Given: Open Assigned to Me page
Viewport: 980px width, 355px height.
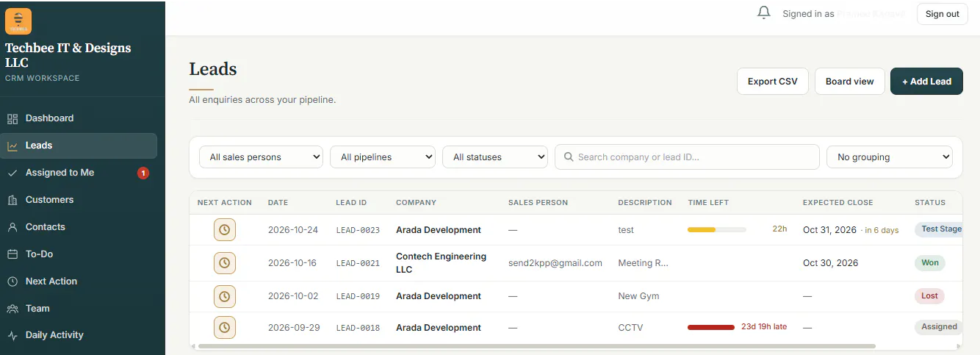Looking at the screenshot, I should pos(79,173).
